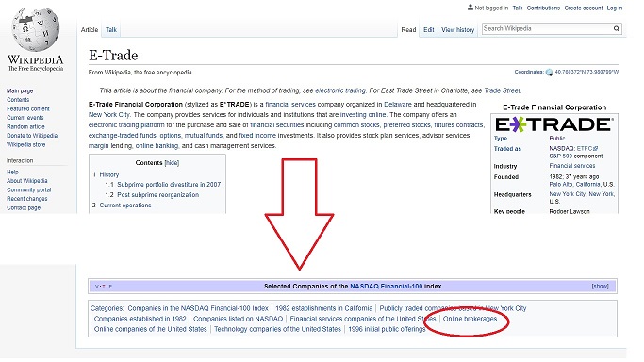Image resolution: width=644 pixels, height=362 pixels.
Task: Open the investing online link
Action: coord(363,114)
